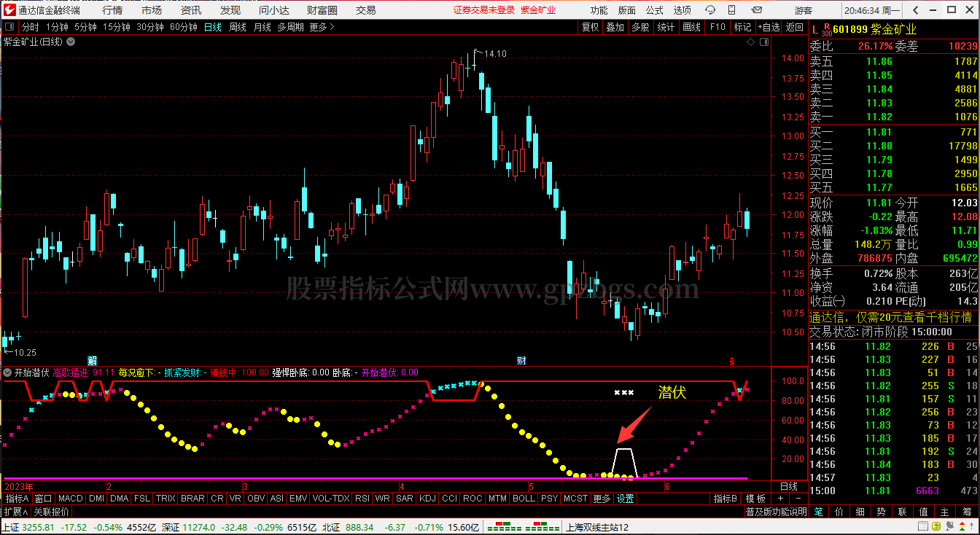
Task: Click the 解 marker on the chart timeline
Action: 93,361
